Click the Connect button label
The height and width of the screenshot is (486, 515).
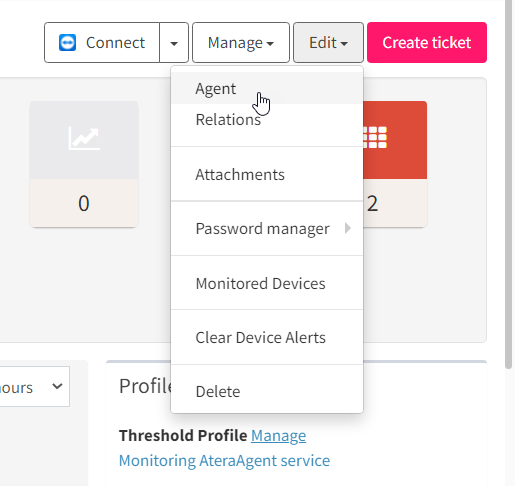tap(115, 43)
